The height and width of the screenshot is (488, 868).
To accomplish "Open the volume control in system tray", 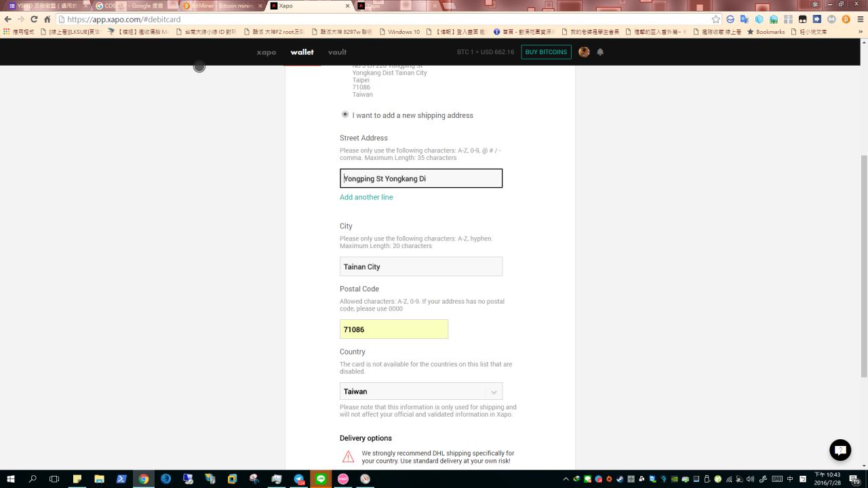I will [x=749, y=479].
